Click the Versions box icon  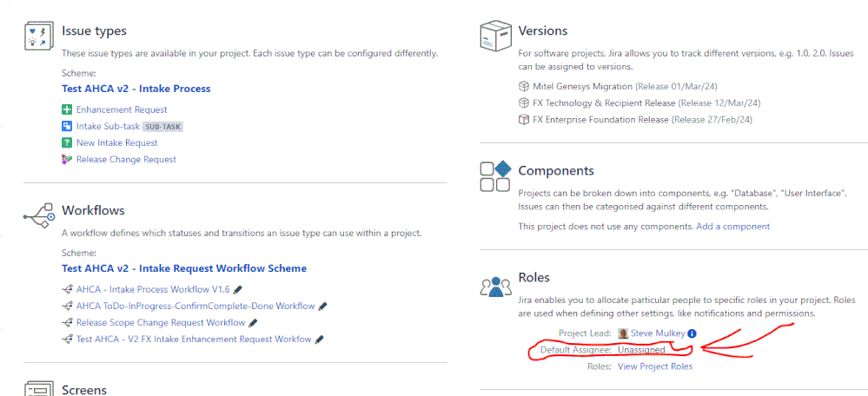click(494, 36)
